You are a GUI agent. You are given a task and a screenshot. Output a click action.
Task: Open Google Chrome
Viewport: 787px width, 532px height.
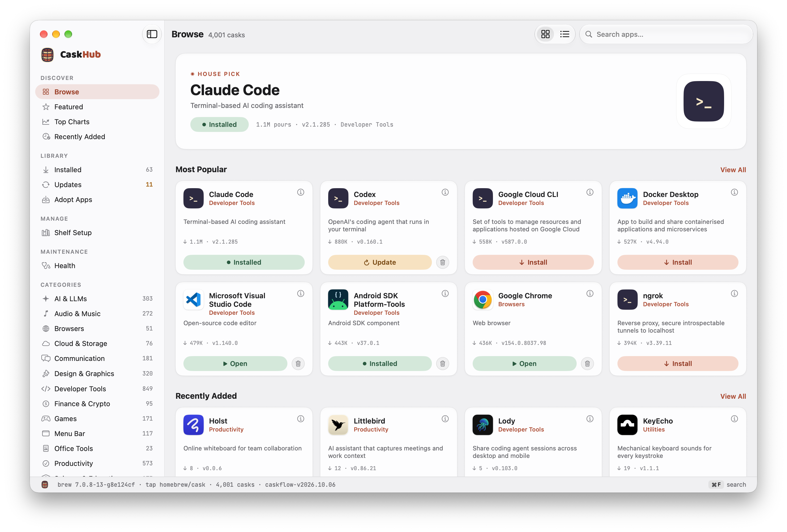click(524, 364)
